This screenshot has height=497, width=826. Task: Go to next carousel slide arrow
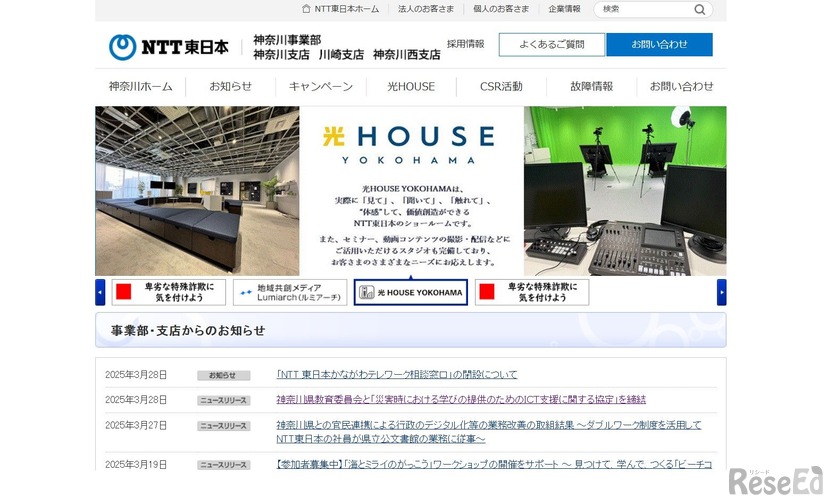(x=721, y=292)
